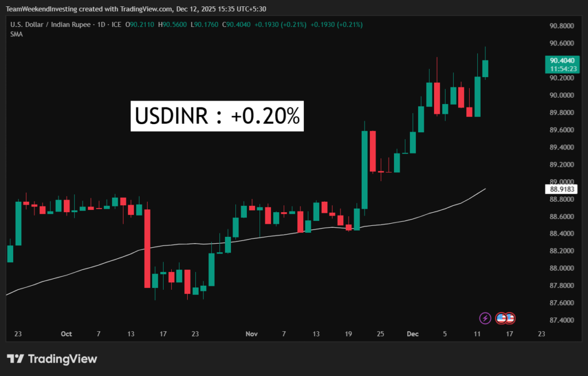Click the SMA indicator label

pyautogui.click(x=16, y=34)
